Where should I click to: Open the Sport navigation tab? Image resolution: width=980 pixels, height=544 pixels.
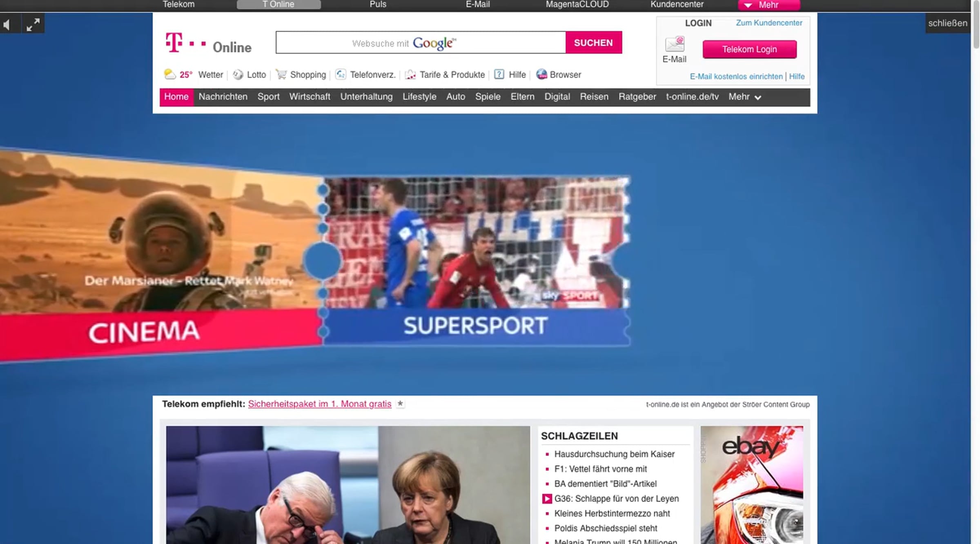coord(268,97)
